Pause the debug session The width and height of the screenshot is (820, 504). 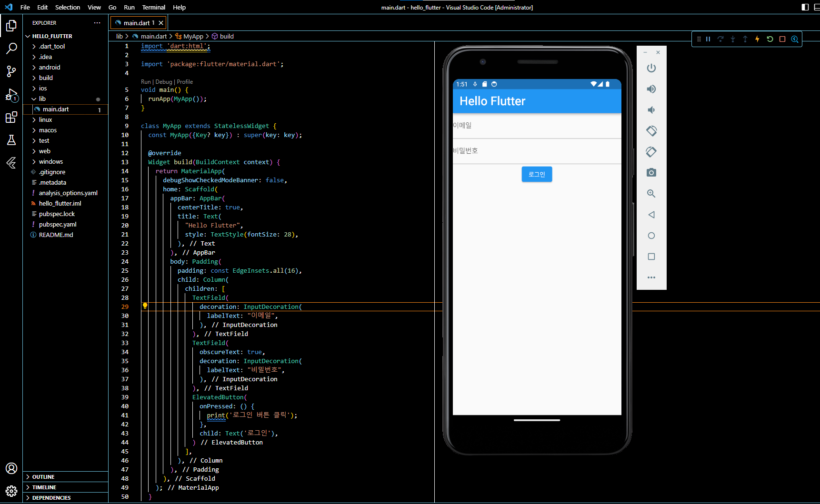tap(708, 39)
